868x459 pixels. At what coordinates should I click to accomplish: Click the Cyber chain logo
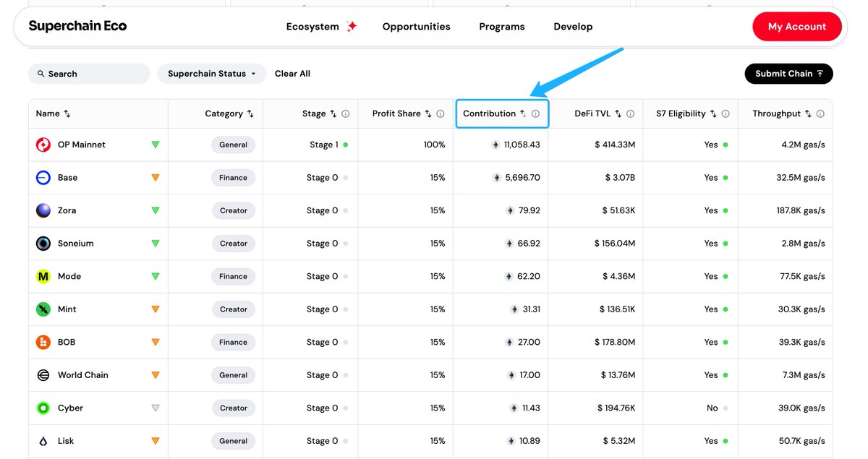(43, 408)
